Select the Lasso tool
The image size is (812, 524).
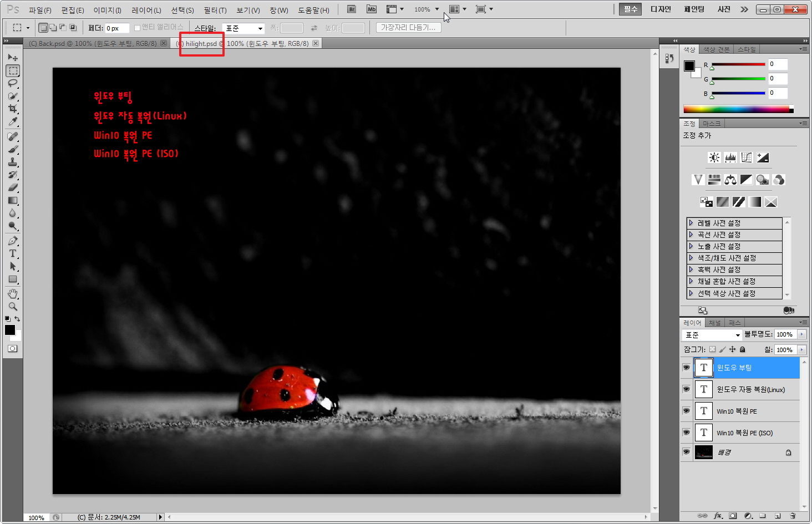[13, 83]
